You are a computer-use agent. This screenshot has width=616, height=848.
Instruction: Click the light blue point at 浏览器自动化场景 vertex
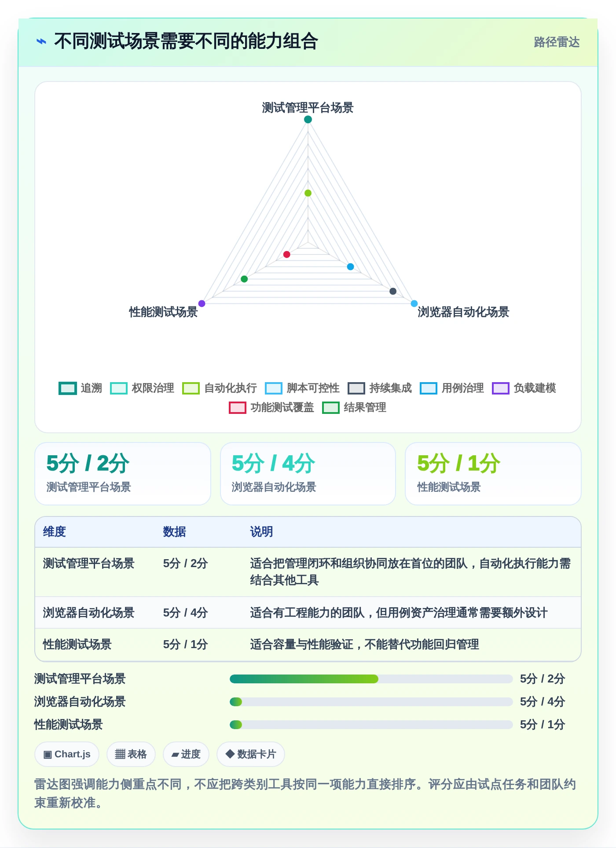(414, 303)
